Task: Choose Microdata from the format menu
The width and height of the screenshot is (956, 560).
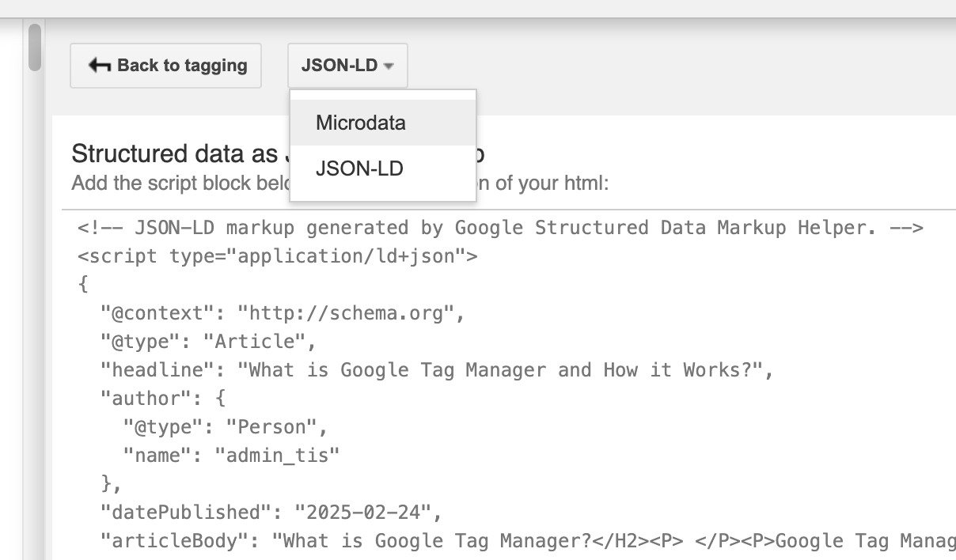Action: [x=383, y=123]
